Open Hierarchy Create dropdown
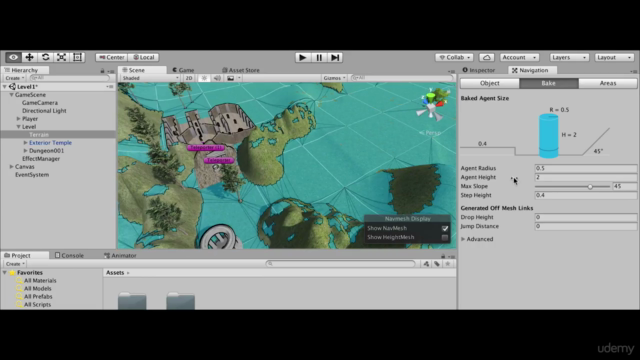The width and height of the screenshot is (640, 360). [x=15, y=78]
